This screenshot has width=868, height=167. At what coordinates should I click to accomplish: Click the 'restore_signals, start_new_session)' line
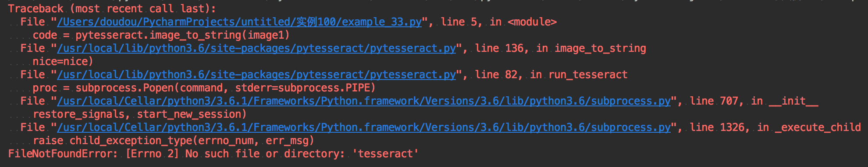click(x=140, y=114)
